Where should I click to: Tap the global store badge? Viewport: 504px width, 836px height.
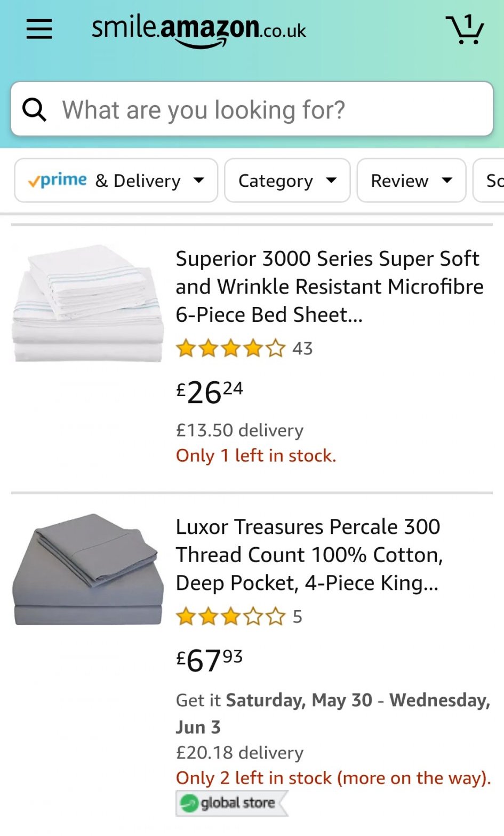(231, 803)
